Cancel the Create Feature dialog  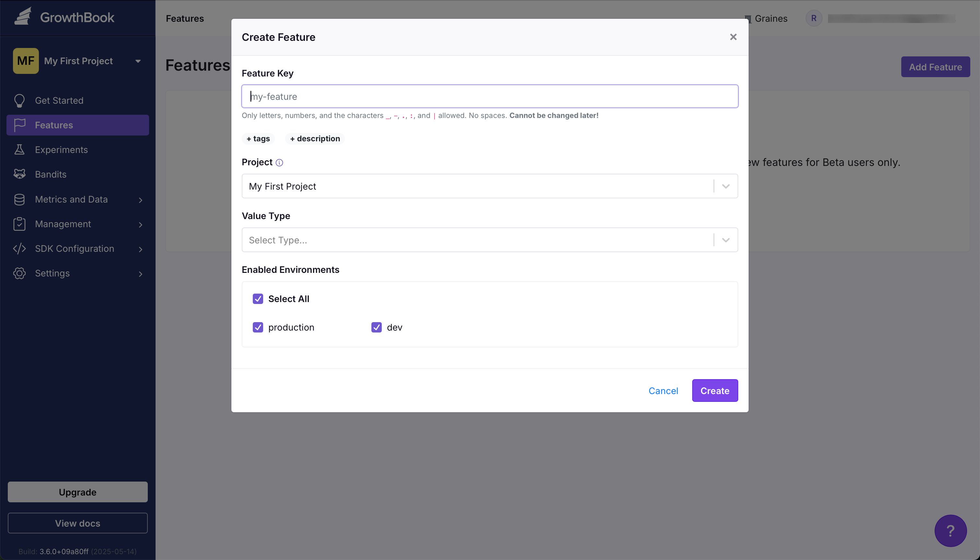[663, 391]
